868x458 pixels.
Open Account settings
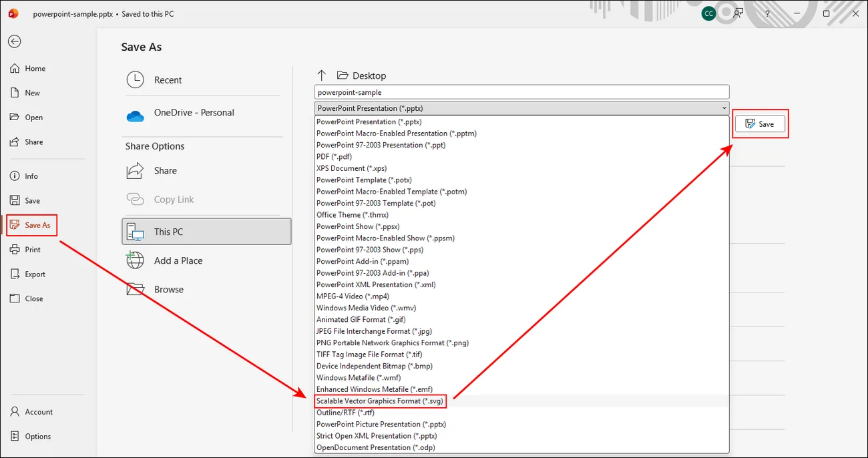click(x=31, y=412)
